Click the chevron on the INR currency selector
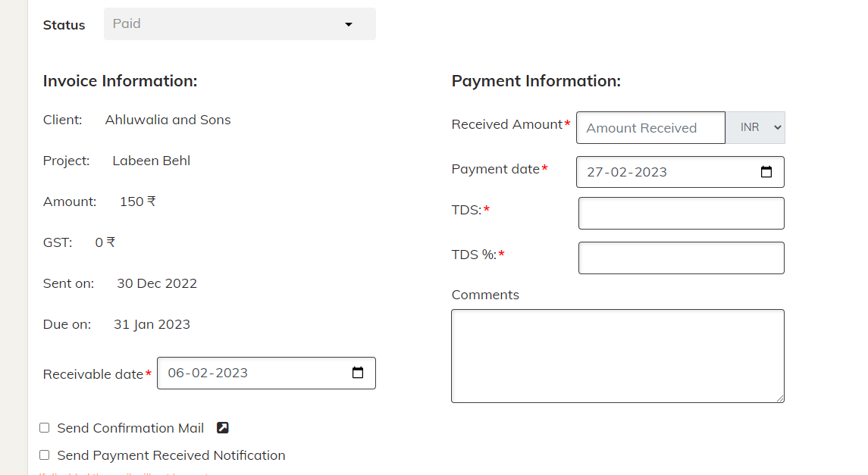Screen dimensions: 868x475 [x=772, y=127]
